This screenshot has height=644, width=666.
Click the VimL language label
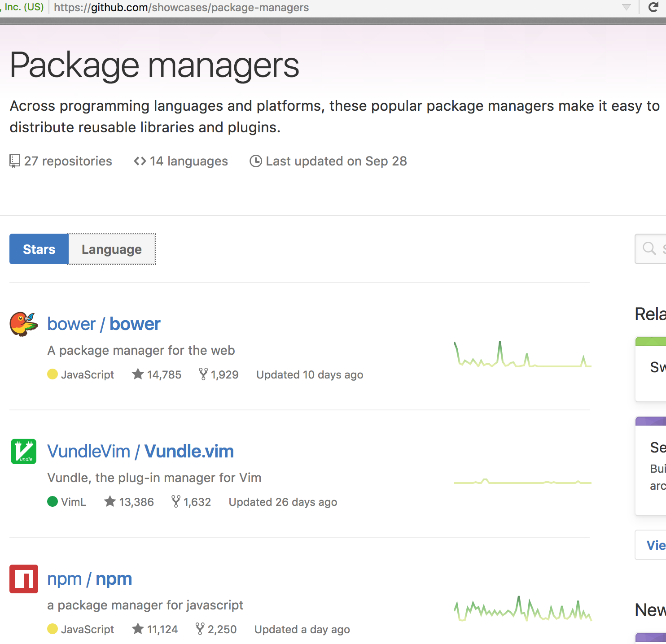coord(74,502)
